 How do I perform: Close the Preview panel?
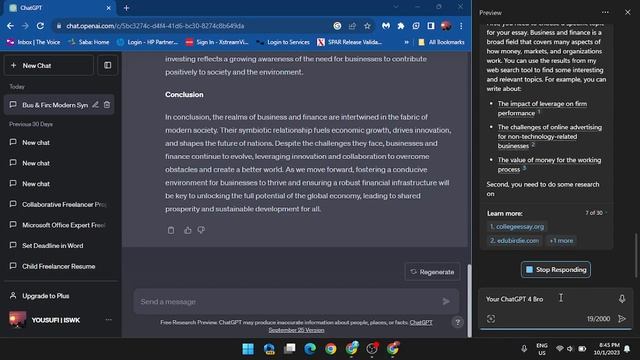point(628,12)
